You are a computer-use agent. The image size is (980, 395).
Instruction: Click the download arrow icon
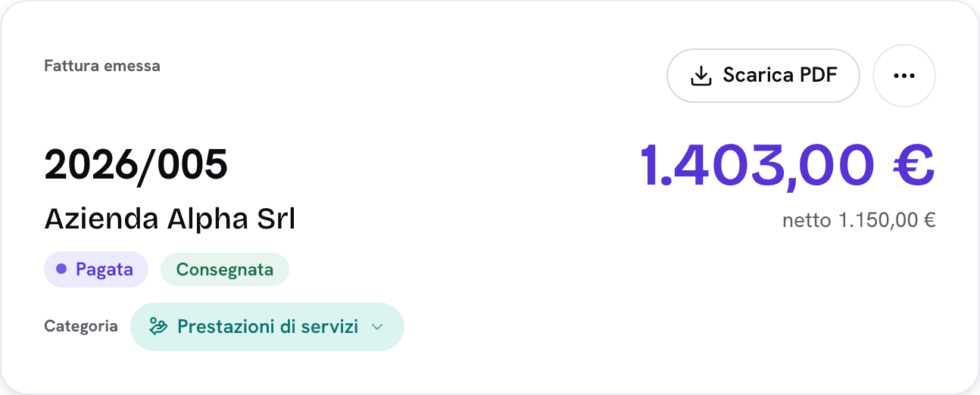[x=701, y=76]
